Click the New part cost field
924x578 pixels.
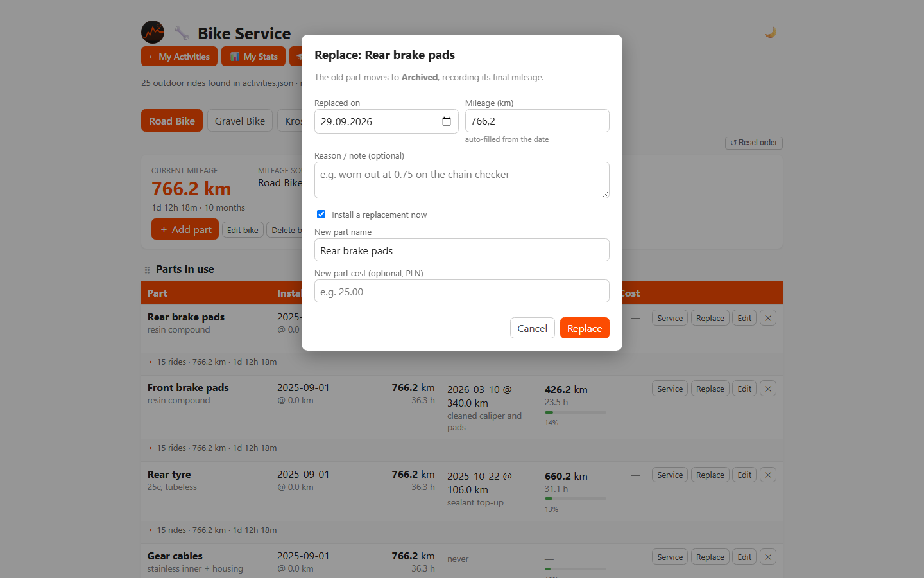click(x=462, y=291)
